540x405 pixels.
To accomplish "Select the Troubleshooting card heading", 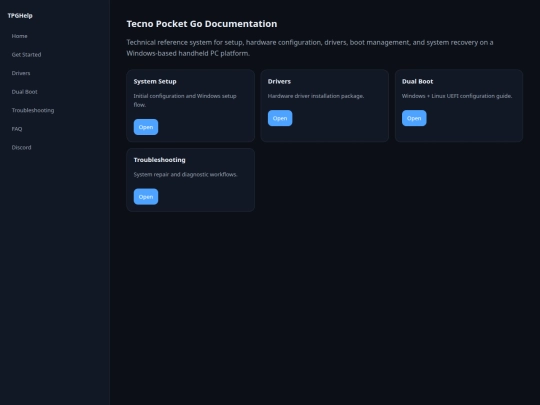I will (159, 160).
